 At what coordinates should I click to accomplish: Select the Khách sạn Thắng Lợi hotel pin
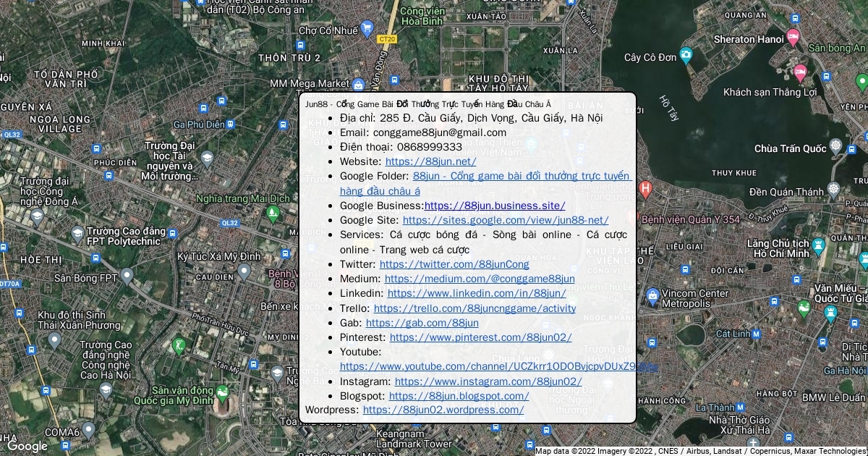click(800, 72)
